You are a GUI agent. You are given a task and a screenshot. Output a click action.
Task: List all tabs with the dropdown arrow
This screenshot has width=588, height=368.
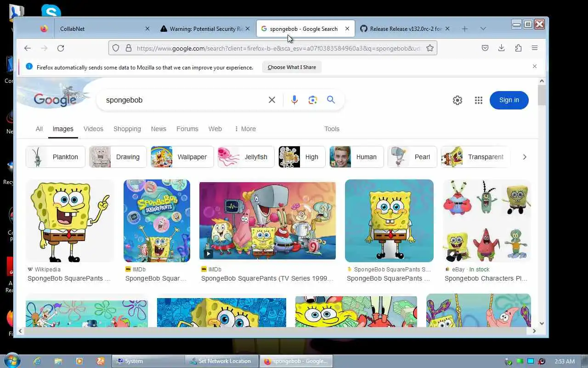(x=483, y=29)
